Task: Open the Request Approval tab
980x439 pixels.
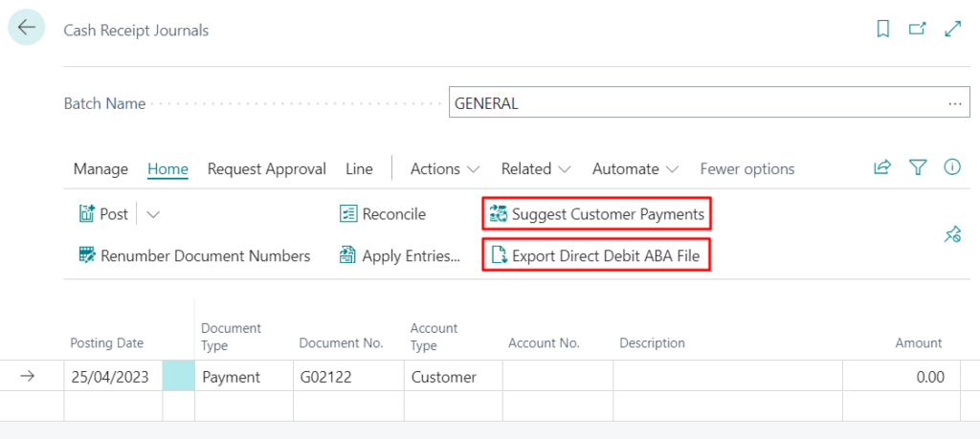Action: [267, 168]
